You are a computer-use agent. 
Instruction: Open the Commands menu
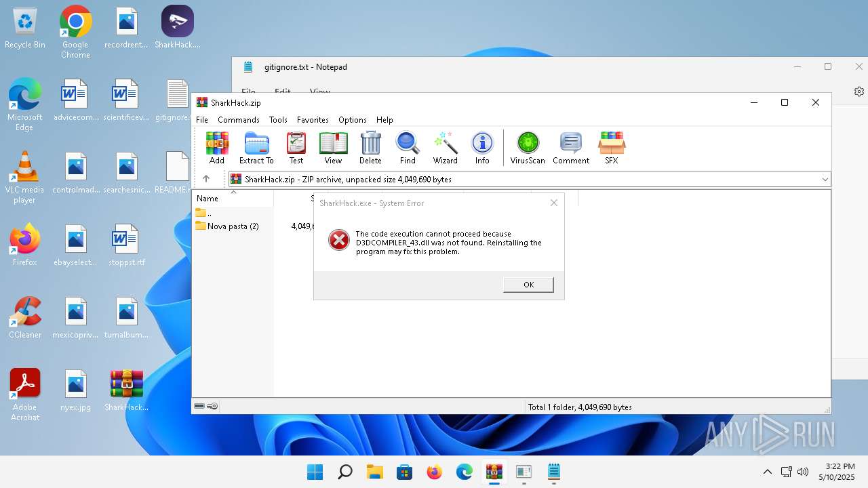[239, 119]
